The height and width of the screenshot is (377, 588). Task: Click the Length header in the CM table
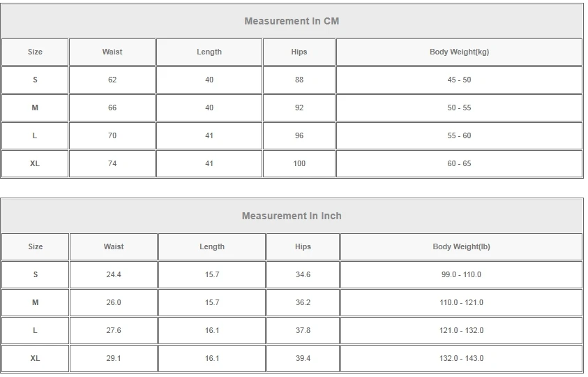209,52
